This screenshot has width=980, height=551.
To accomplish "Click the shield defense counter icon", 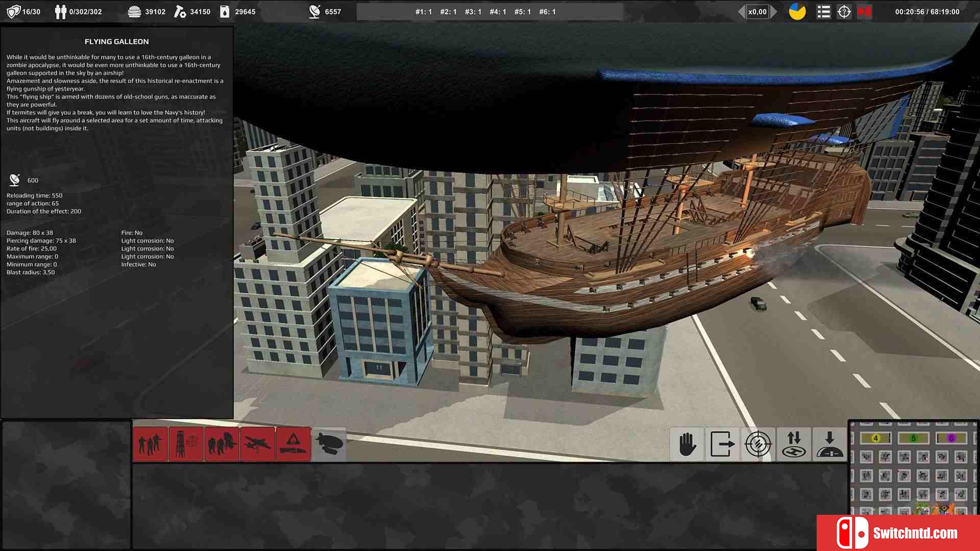I will tap(13, 11).
